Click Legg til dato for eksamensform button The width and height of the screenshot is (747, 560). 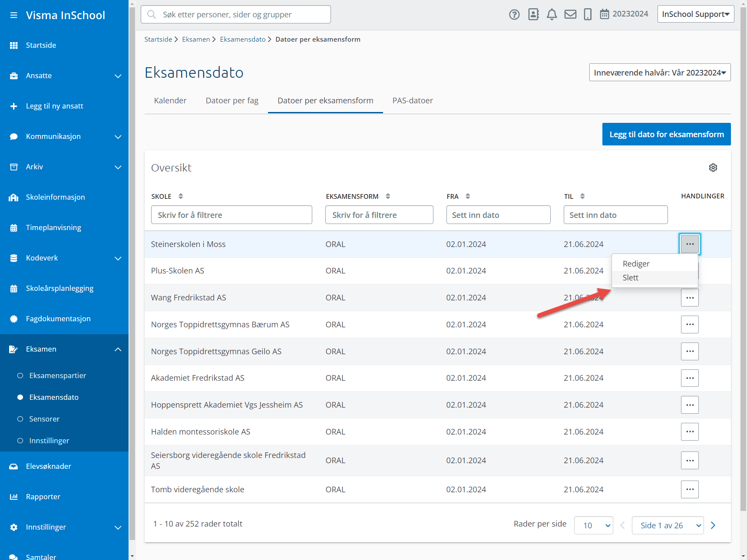click(x=666, y=134)
